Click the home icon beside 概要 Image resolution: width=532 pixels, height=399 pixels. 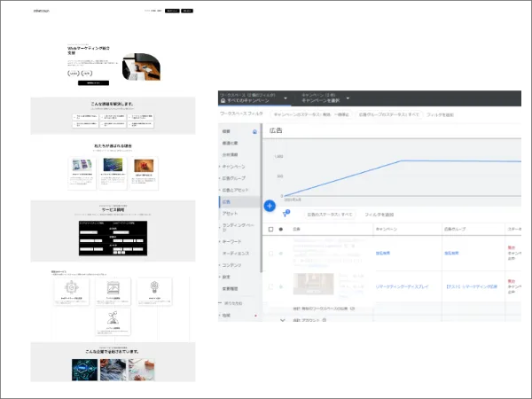pos(256,131)
